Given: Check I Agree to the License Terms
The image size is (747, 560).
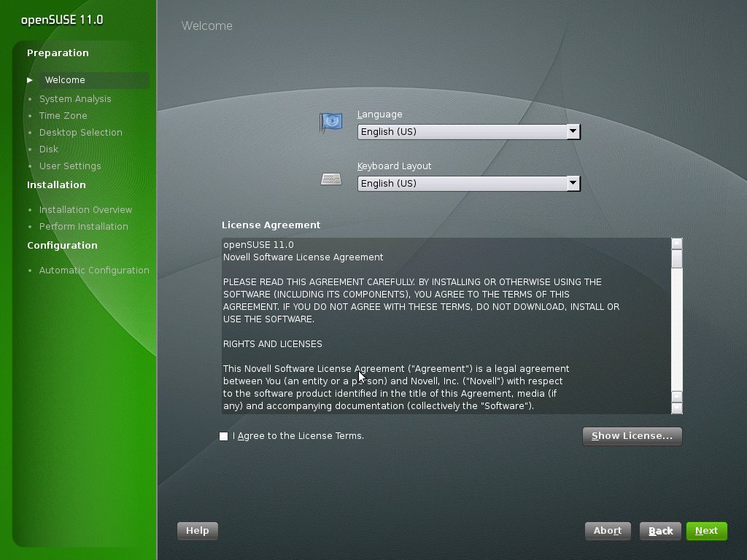Looking at the screenshot, I should coord(223,436).
